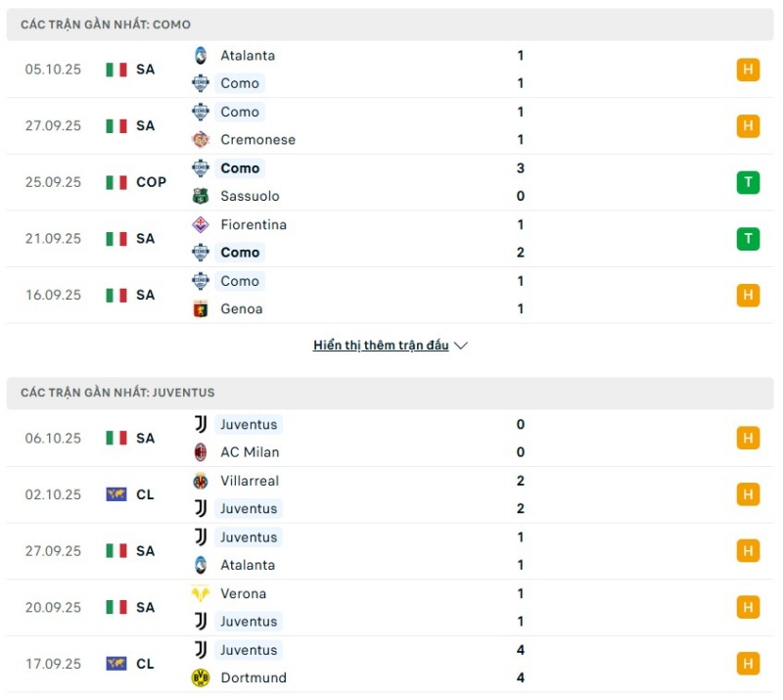Click the green T result badge for Sassuolo match
The image size is (783, 700).
click(747, 182)
